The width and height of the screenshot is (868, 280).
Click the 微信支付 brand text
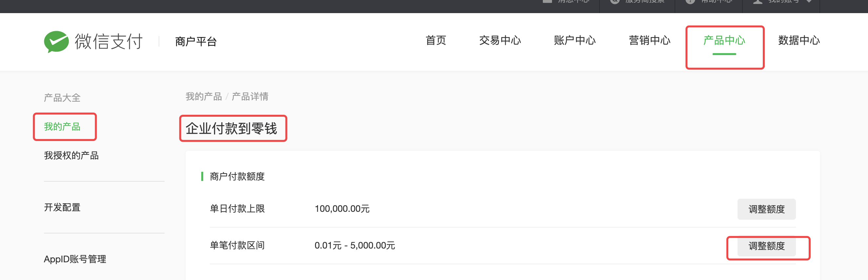pos(108,41)
